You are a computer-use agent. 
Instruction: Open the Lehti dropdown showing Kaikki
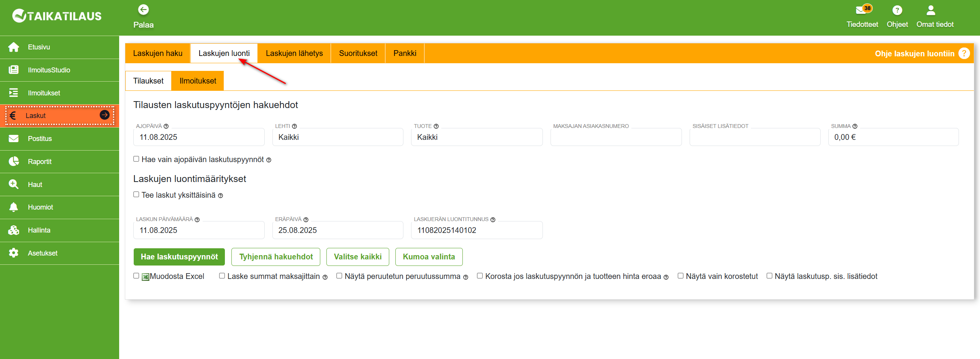coord(338,137)
